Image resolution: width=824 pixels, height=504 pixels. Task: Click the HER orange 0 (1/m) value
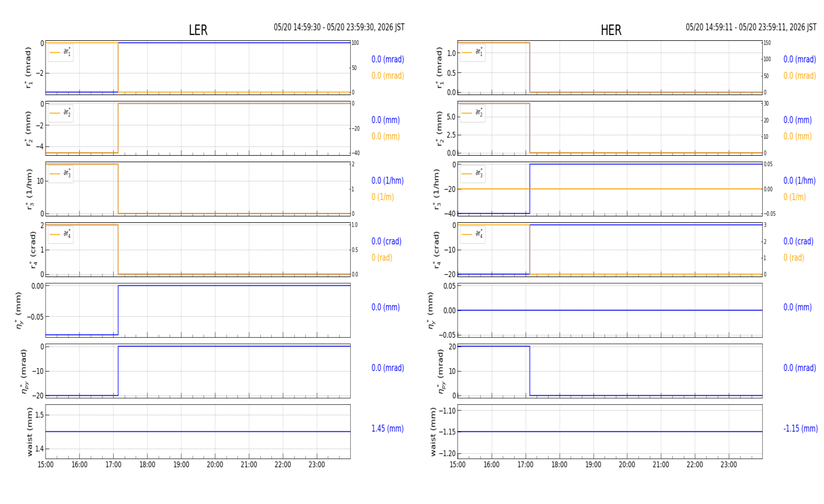click(x=795, y=197)
